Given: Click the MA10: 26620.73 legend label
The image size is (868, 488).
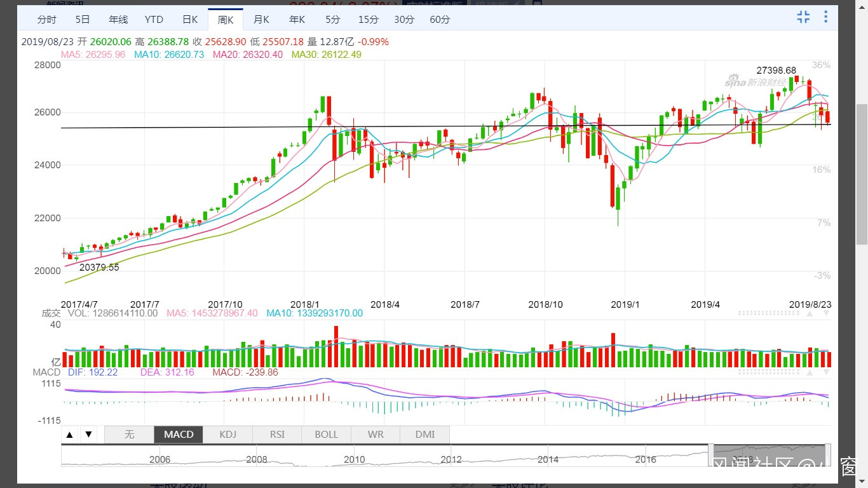Looking at the screenshot, I should 169,55.
